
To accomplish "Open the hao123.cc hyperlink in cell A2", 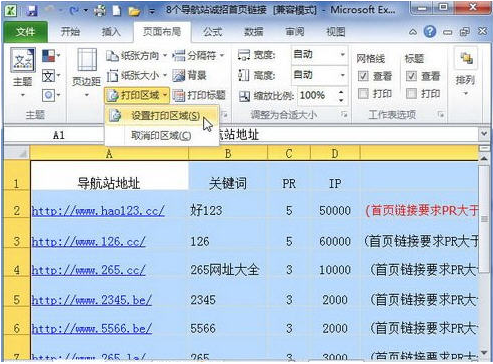I will 98,211.
